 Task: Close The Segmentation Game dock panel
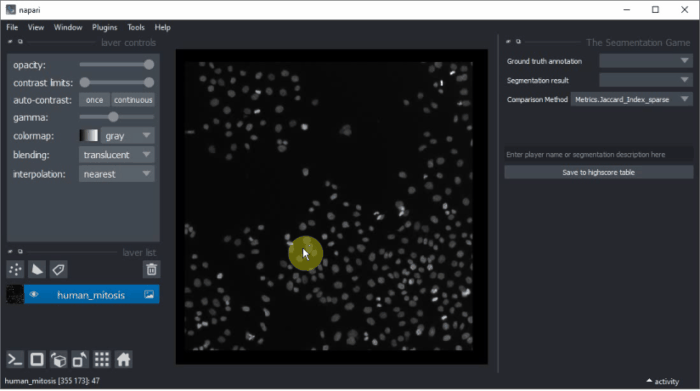coord(508,42)
